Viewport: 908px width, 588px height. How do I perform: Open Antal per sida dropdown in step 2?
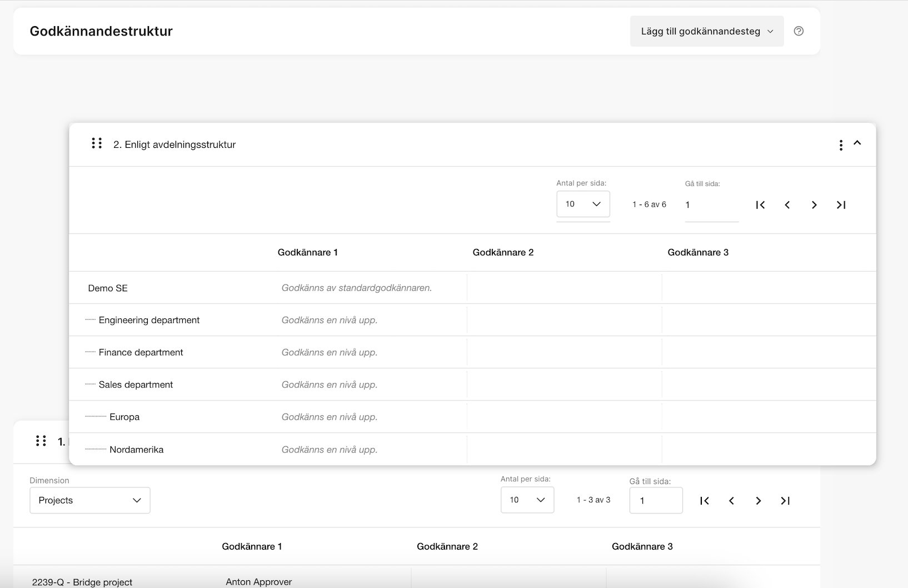tap(583, 204)
